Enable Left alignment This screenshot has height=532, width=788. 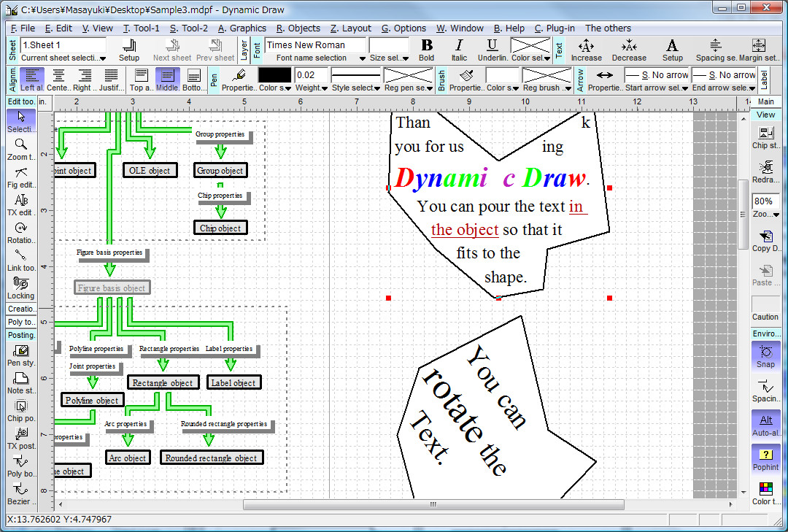tap(31, 80)
